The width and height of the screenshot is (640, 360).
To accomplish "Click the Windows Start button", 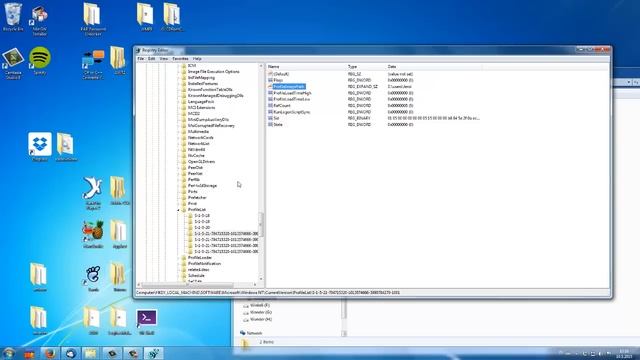I will [9, 353].
